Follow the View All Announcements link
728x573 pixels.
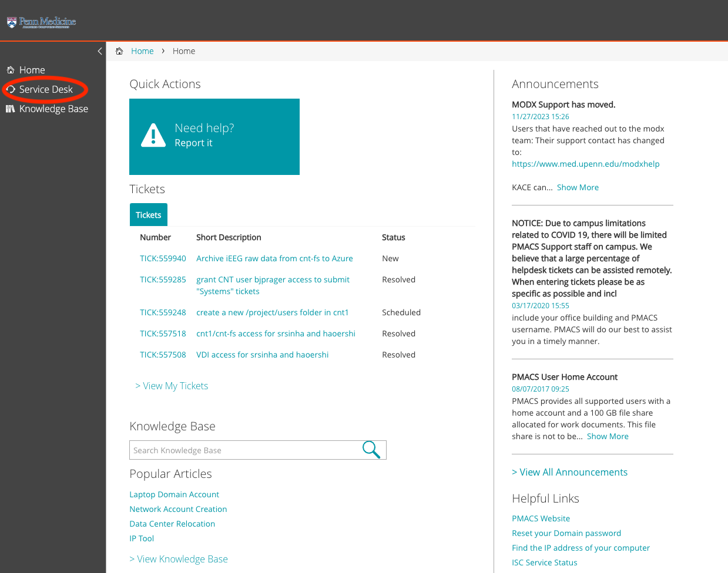coord(569,472)
